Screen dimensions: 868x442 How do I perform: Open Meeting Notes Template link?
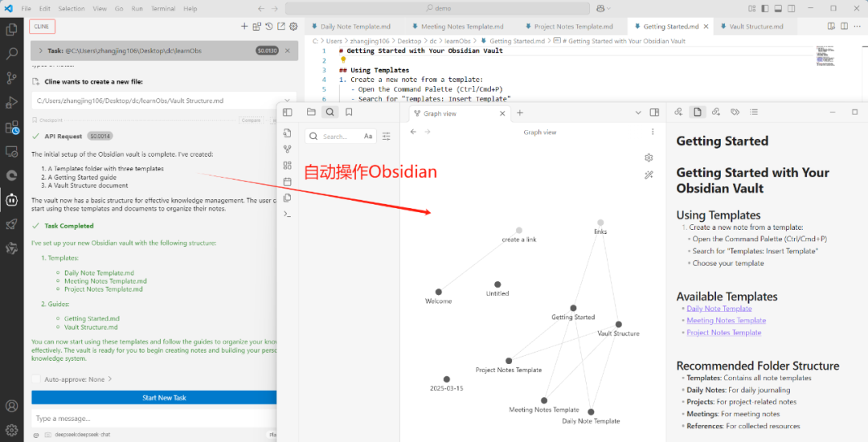(x=727, y=321)
